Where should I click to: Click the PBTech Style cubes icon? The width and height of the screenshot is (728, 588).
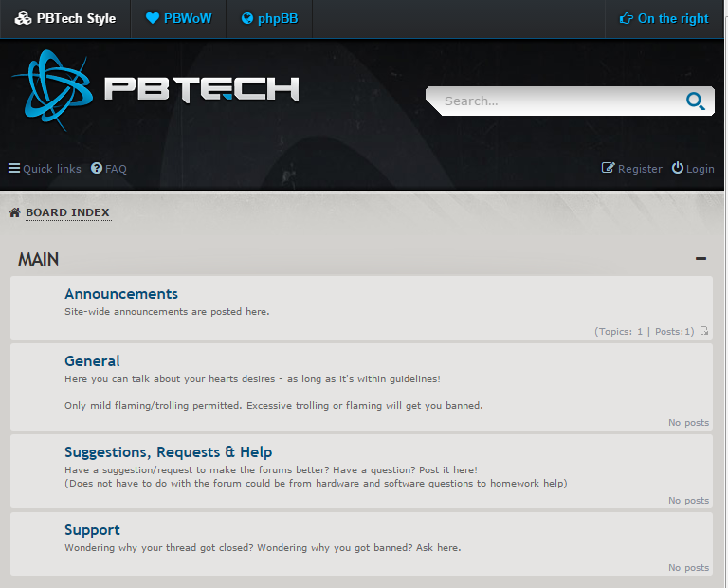(x=23, y=19)
